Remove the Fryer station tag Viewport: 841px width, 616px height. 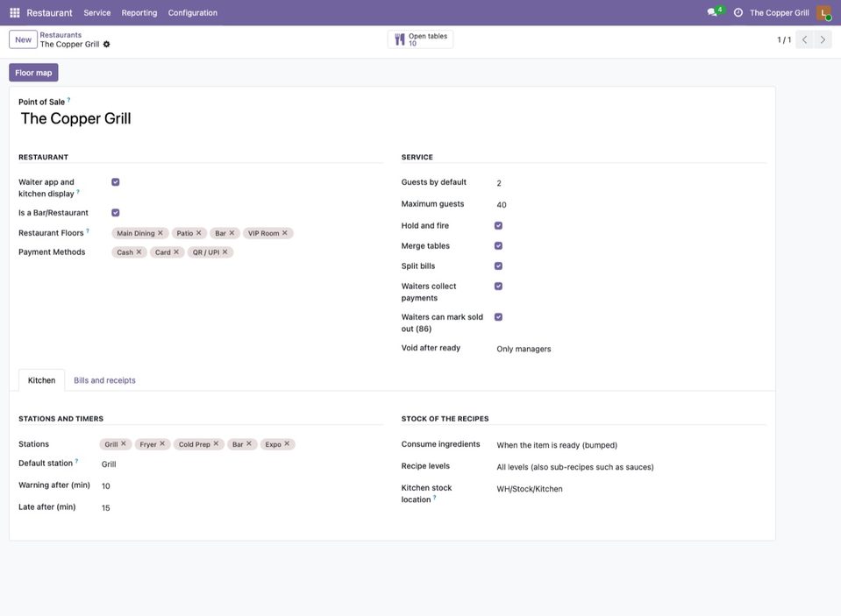[x=162, y=444]
